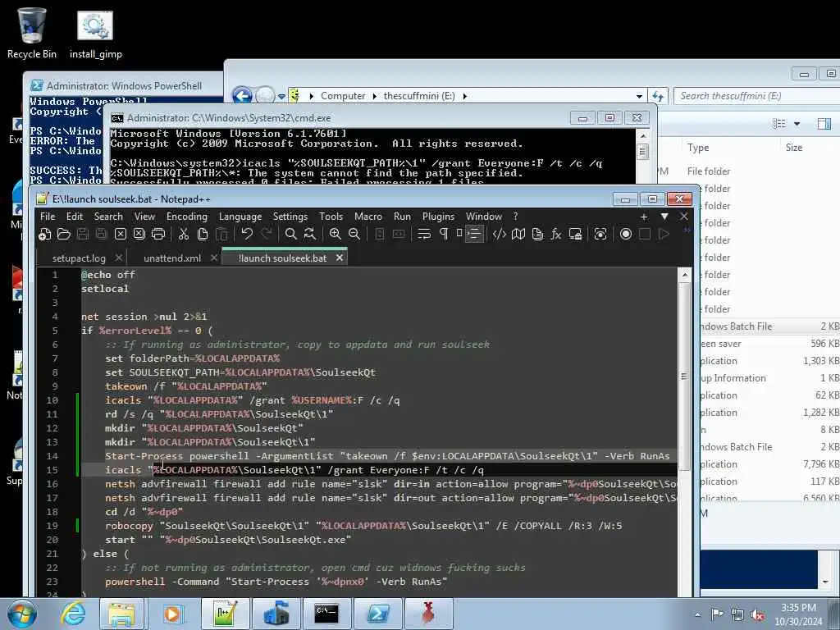Image resolution: width=840 pixels, height=630 pixels.
Task: Click the Paste toolbar icon
Action: click(x=221, y=234)
